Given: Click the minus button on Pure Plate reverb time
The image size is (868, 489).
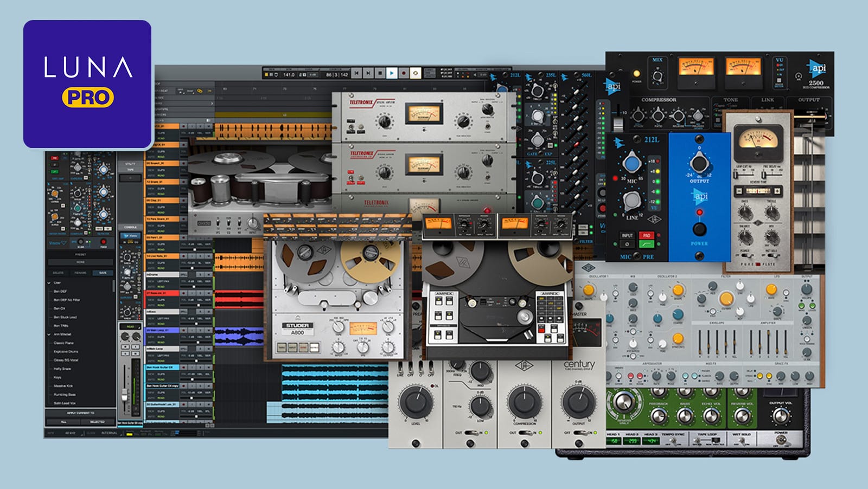Looking at the screenshot, I should [x=738, y=191].
